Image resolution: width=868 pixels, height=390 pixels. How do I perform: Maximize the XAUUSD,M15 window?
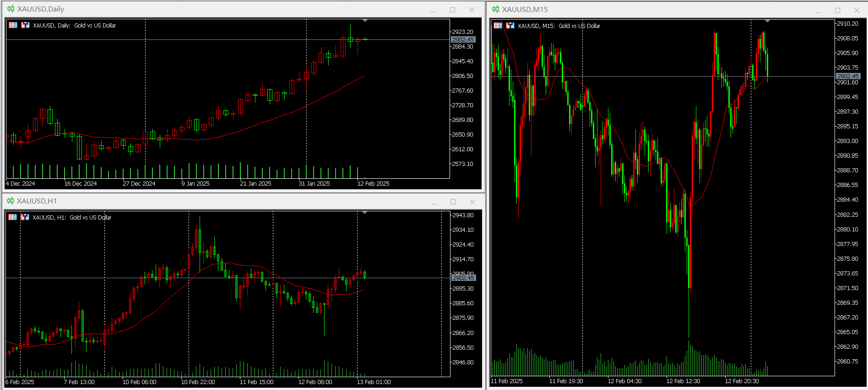pos(837,11)
